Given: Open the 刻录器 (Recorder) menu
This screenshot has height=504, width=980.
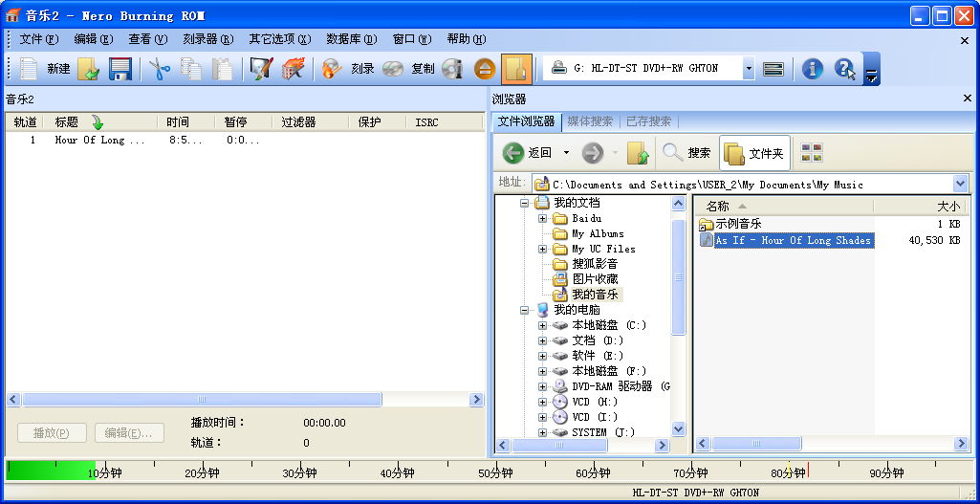Looking at the screenshot, I should 208,39.
